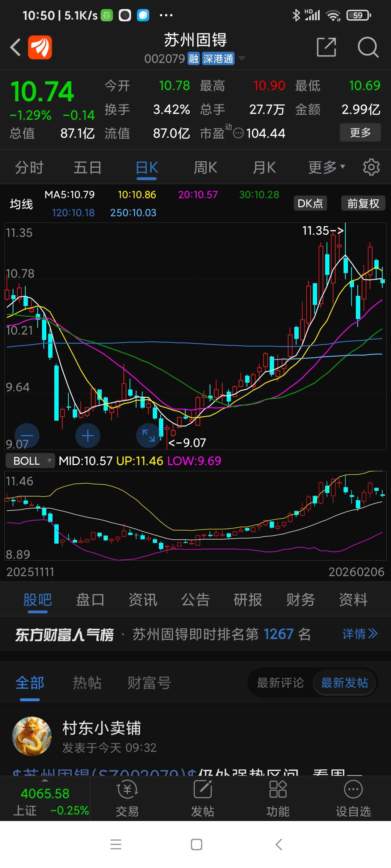Viewport: 391px width, 868px height.
Task: Tap post time 发表于今天 09:32
Action: [109, 748]
